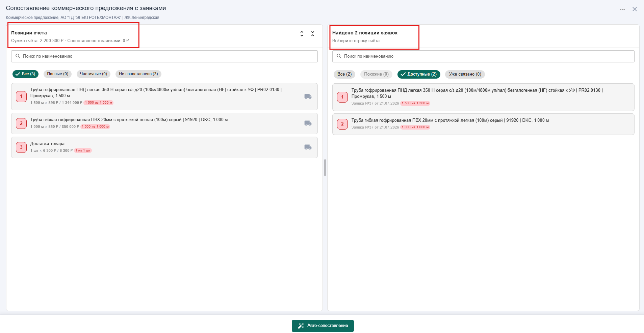The height and width of the screenshot is (333, 644).
Task: Click truck icon on ПВХ pipe invoice row
Action: point(308,123)
